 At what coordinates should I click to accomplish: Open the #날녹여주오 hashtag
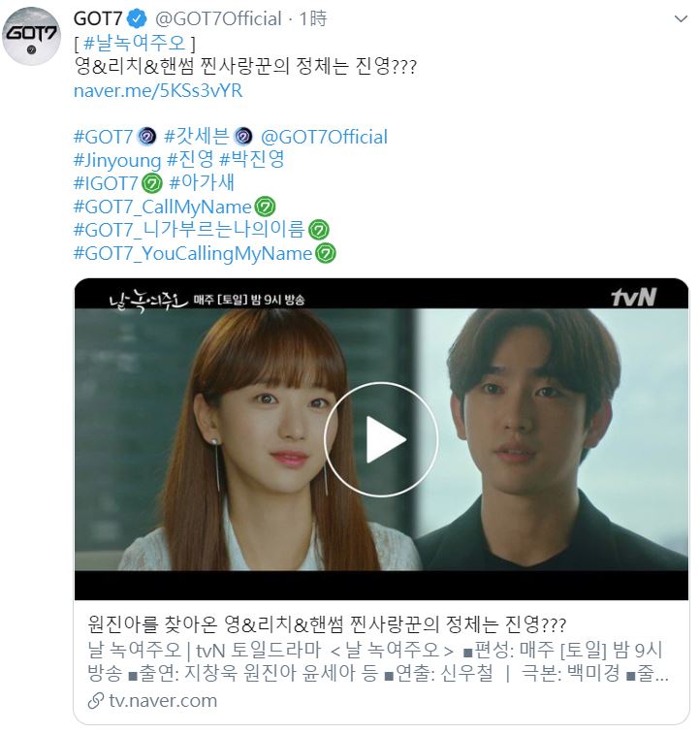[135, 43]
